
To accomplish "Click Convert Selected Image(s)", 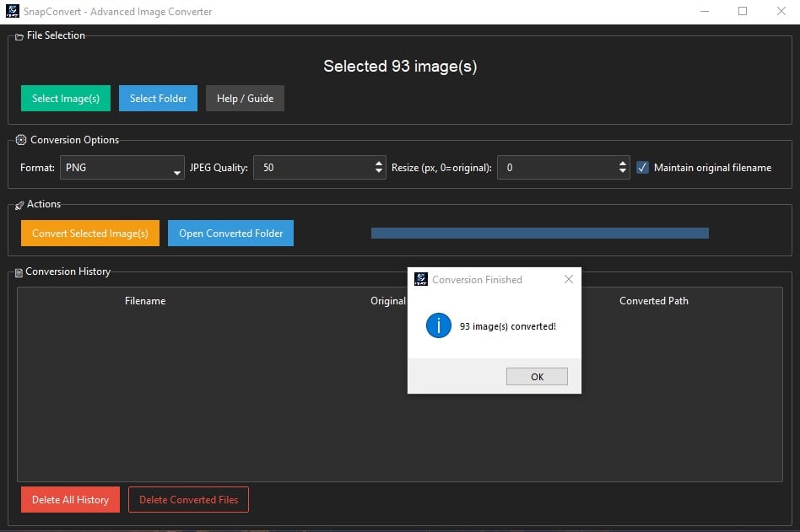I will [x=90, y=234].
